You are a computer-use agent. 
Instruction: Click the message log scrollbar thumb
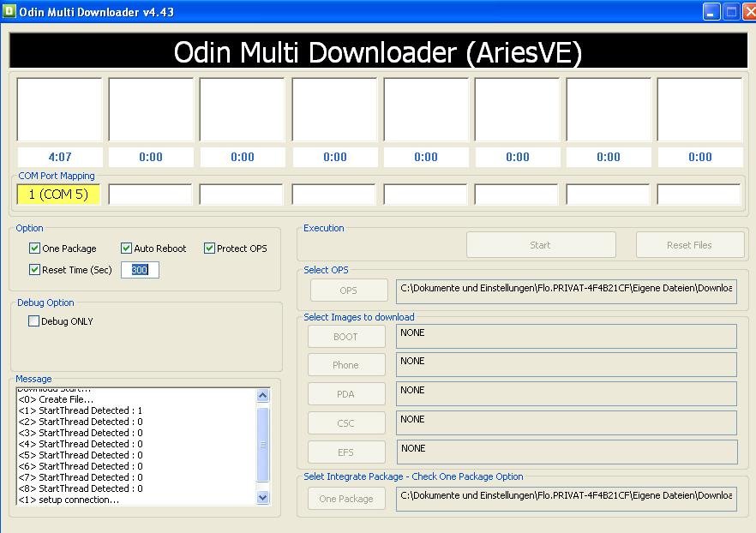[263, 445]
